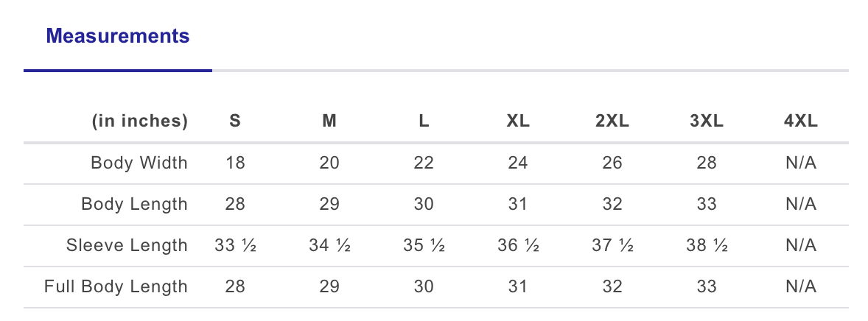Select the XL size column header

518,121
